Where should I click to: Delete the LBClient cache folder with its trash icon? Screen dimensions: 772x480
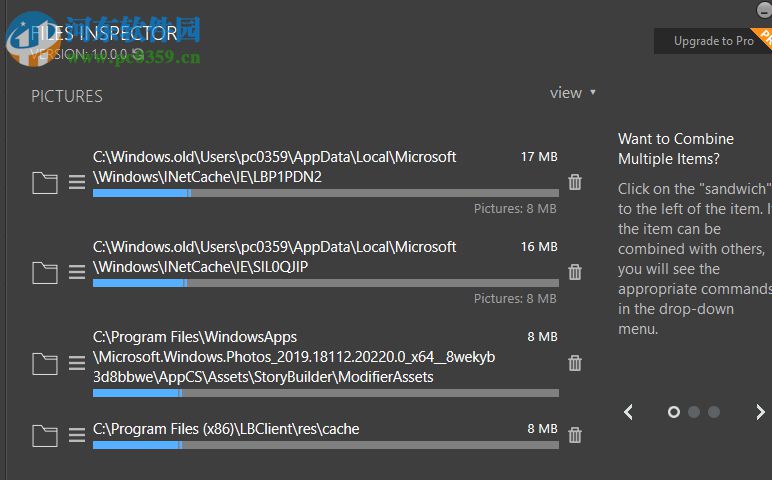[x=575, y=435]
